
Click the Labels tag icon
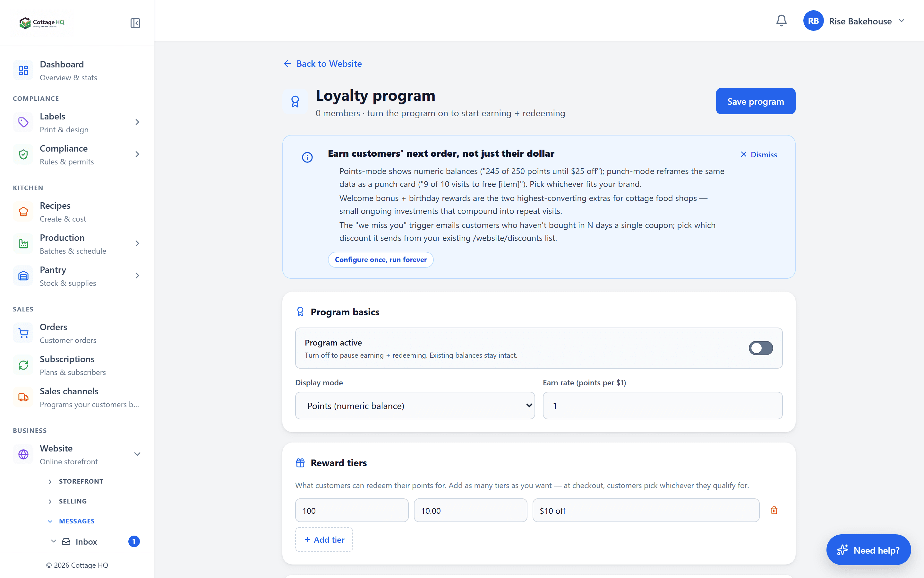pos(23,122)
